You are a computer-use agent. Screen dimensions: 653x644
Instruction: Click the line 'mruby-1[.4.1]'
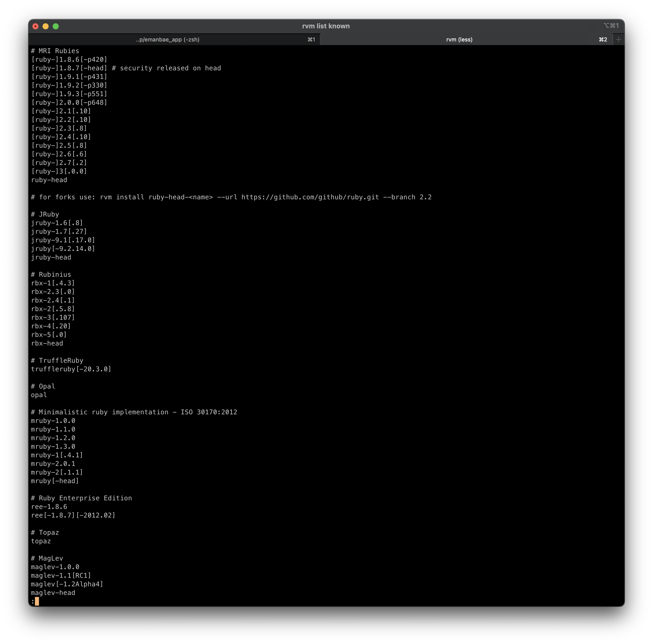coord(57,456)
